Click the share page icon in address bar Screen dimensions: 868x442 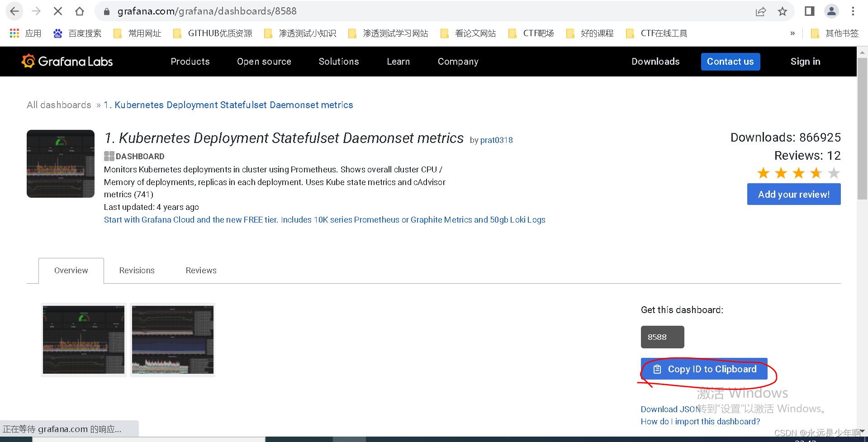tap(761, 11)
